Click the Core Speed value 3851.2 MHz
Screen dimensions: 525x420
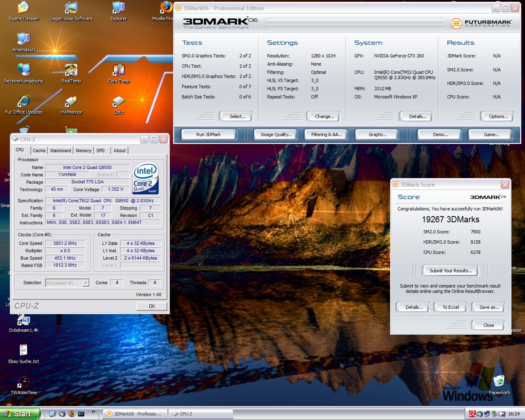65,243
